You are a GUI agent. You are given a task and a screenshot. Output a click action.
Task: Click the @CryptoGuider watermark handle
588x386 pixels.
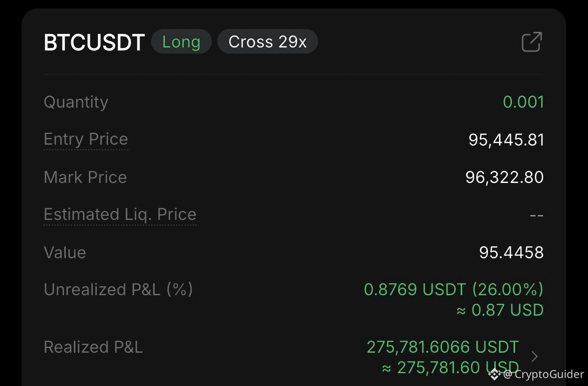click(x=543, y=375)
